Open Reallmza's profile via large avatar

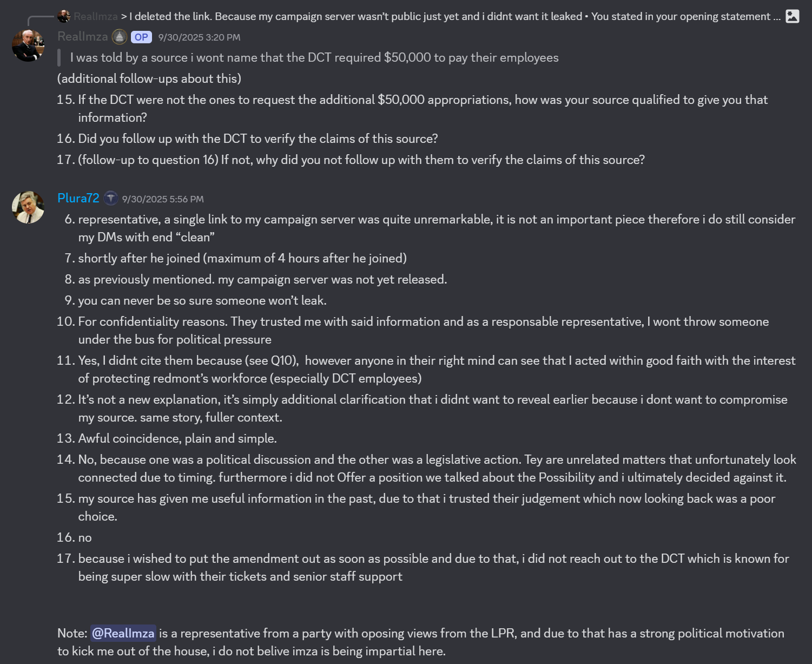[28, 45]
